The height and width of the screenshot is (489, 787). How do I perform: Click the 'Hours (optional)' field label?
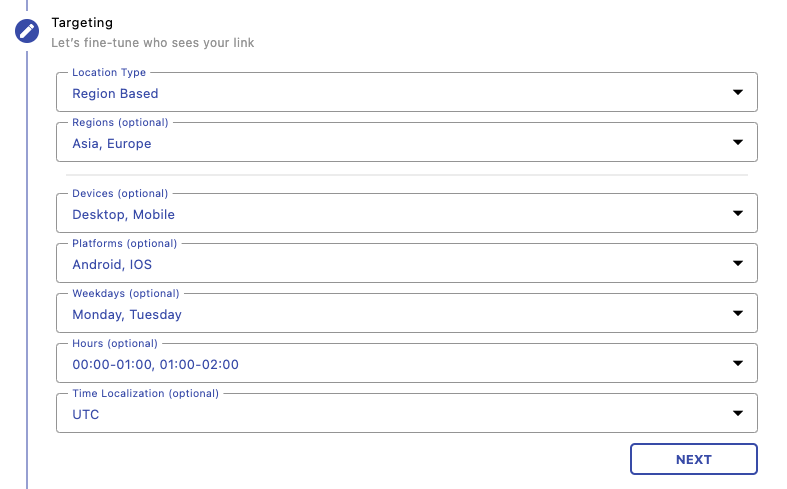(x=115, y=343)
